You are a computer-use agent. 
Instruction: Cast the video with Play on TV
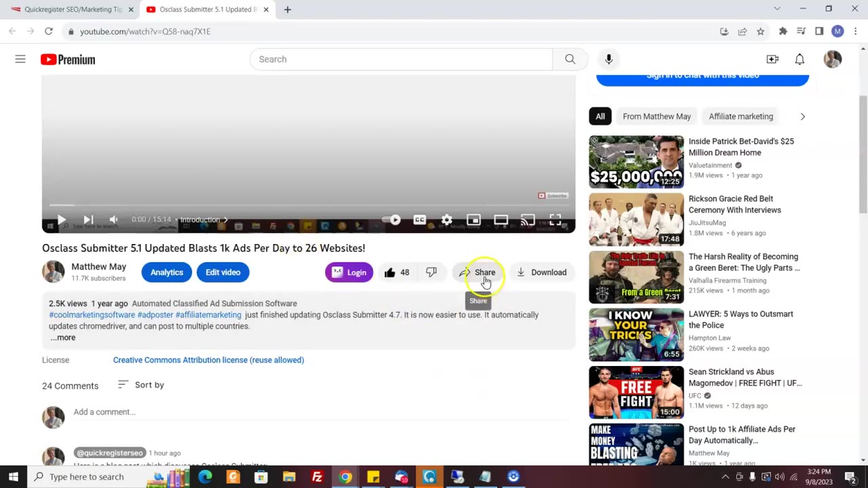coord(528,220)
